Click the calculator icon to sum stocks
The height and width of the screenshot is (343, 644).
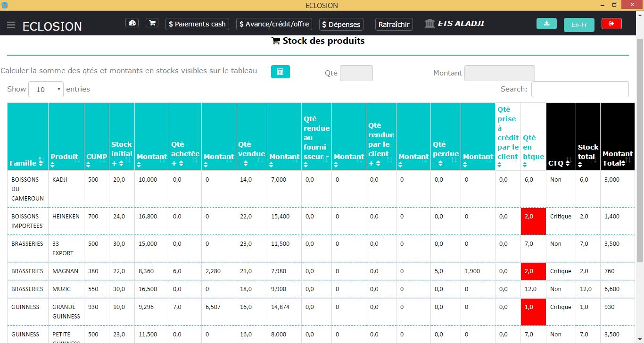280,72
